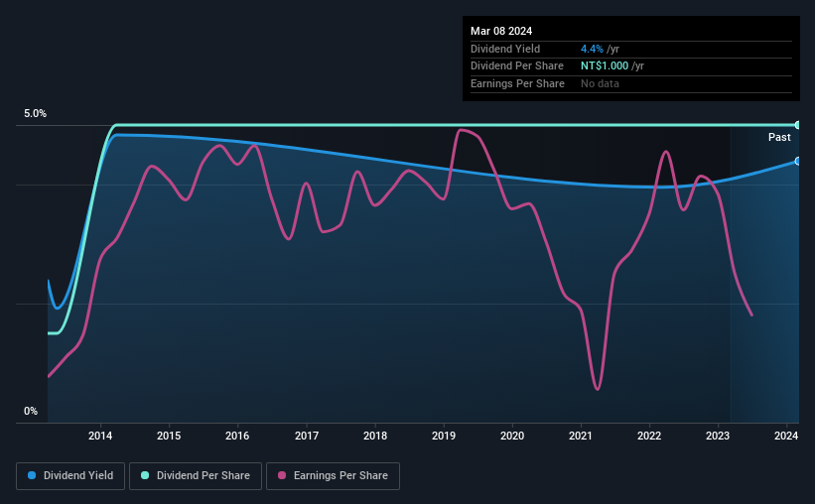The height and width of the screenshot is (504, 815).
Task: Toggle the Dividend Yield legend button
Action: [x=70, y=476]
